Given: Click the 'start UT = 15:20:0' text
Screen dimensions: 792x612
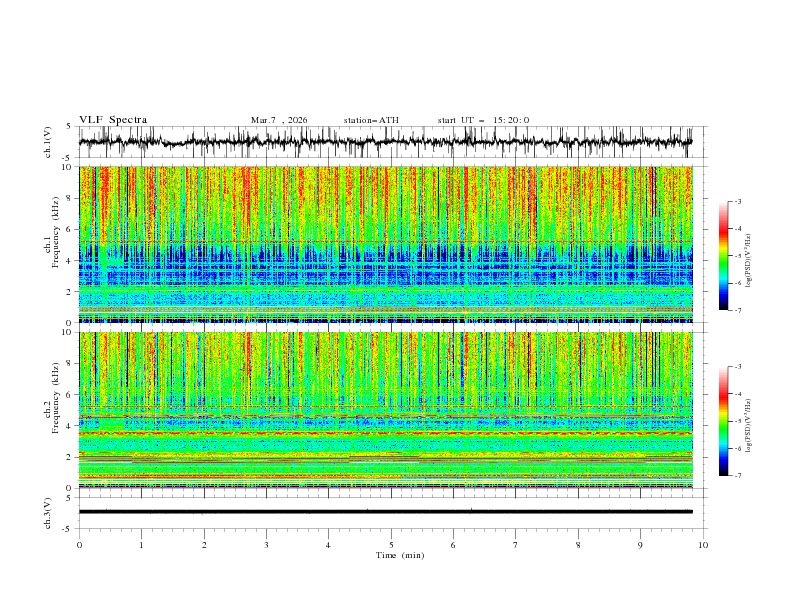Looking at the screenshot, I should pyautogui.click(x=483, y=120).
